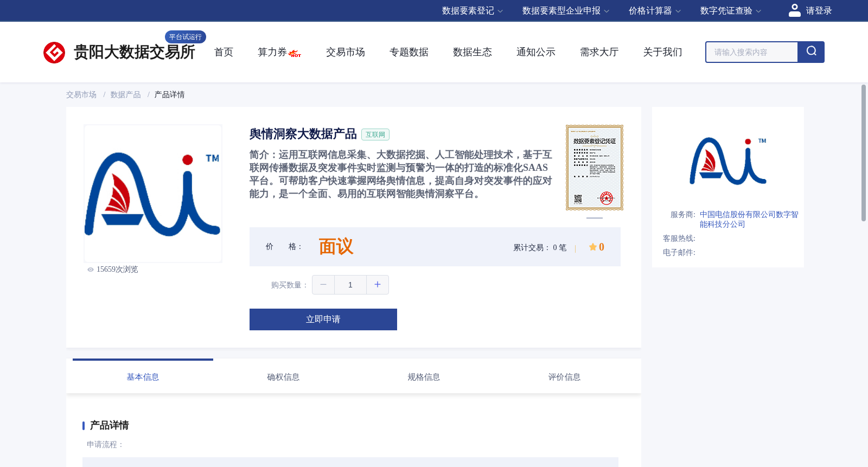868x467 pixels.
Task: Switch to the 基本信息 tab
Action: (143, 377)
